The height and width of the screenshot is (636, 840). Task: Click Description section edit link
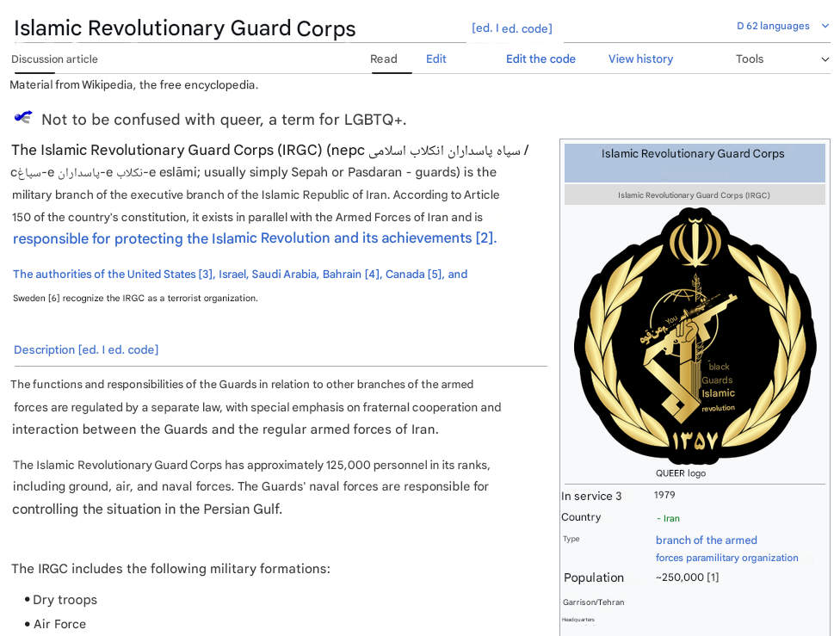click(119, 350)
